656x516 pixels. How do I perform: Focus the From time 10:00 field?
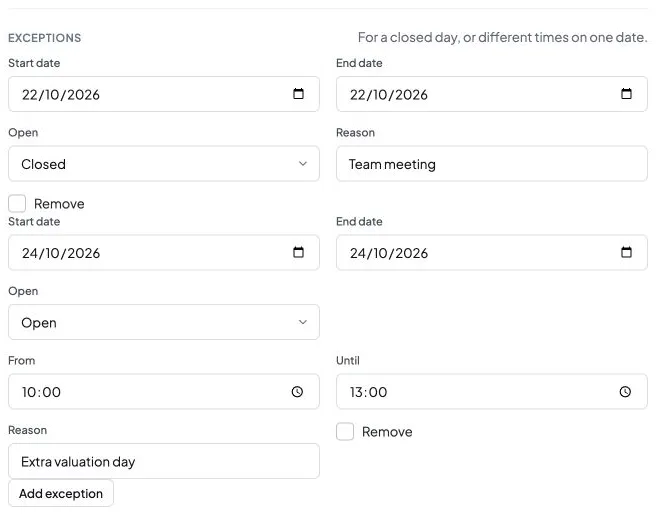164,391
